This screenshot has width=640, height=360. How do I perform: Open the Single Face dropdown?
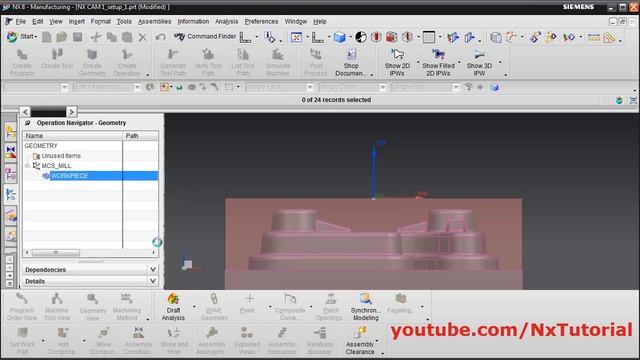pyautogui.click(x=309, y=87)
